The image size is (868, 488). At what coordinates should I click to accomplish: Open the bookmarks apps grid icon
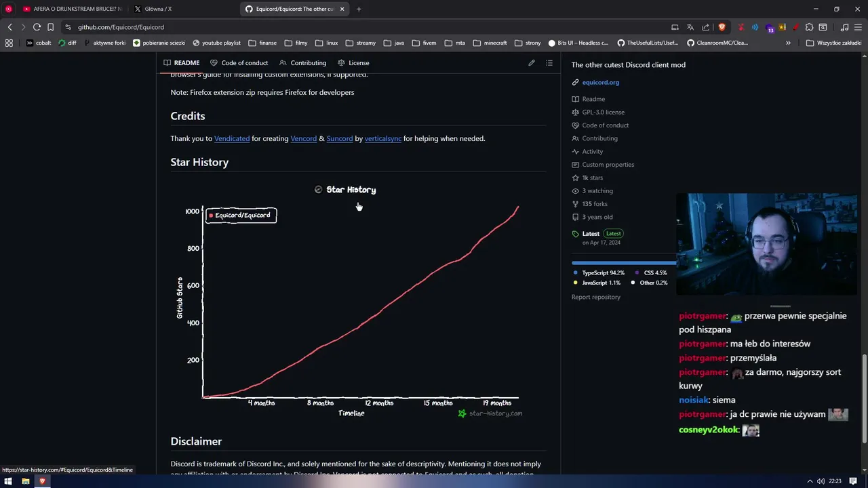click(9, 43)
